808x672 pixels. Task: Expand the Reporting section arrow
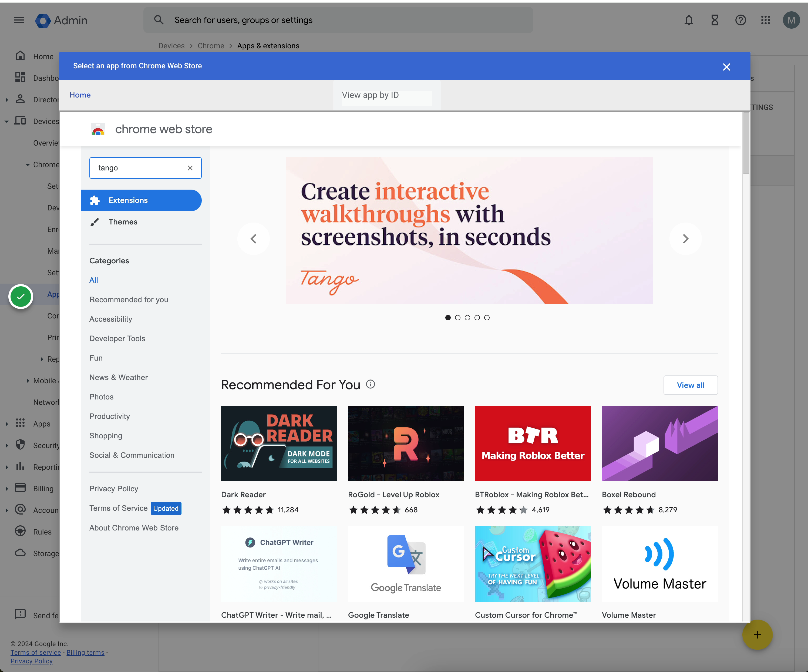(6, 467)
